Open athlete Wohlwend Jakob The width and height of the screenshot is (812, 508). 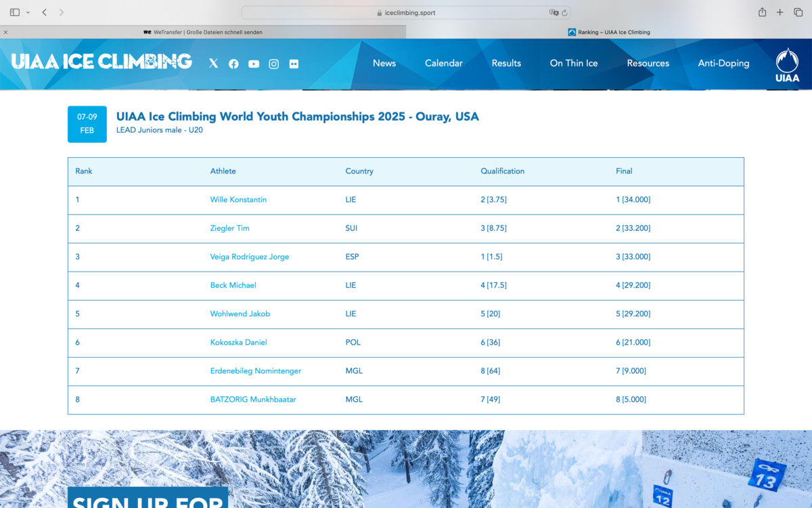pyautogui.click(x=240, y=314)
